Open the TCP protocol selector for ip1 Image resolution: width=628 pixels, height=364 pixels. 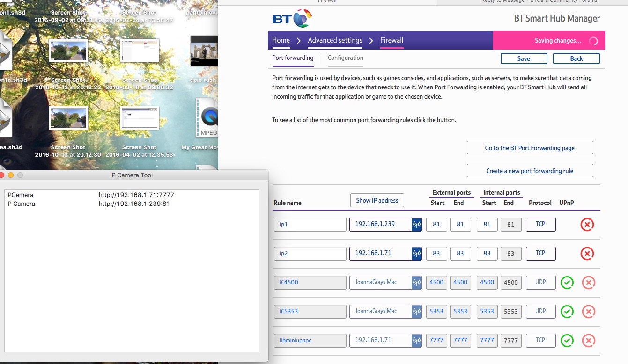click(x=540, y=224)
